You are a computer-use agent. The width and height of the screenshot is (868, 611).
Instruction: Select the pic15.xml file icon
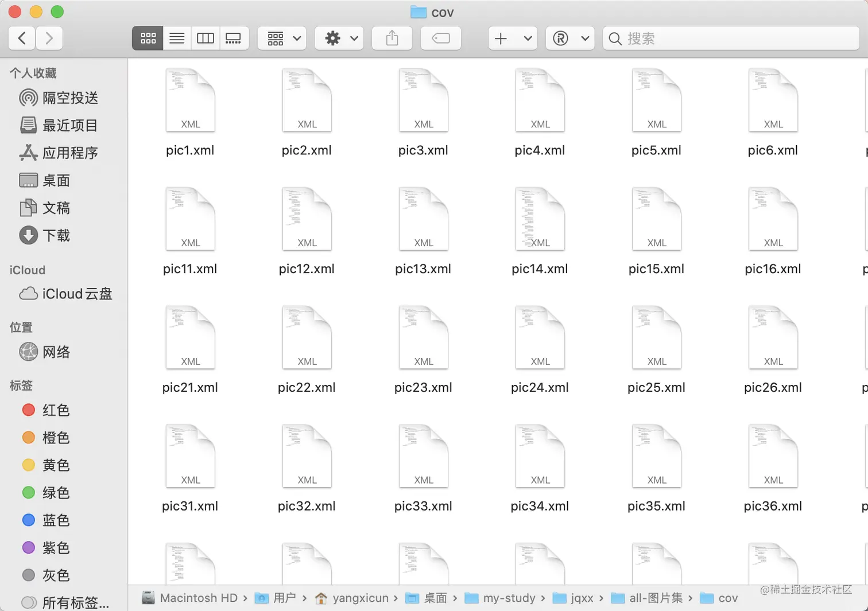pyautogui.click(x=657, y=219)
